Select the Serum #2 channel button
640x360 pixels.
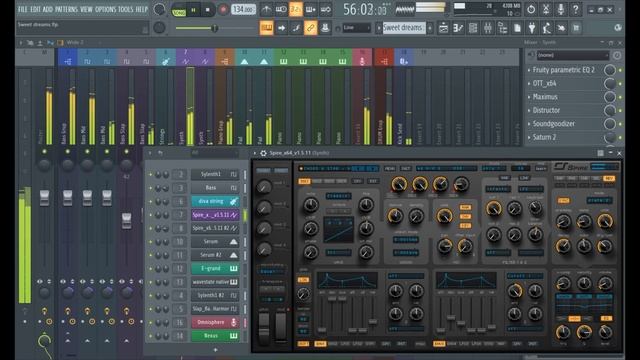215,255
